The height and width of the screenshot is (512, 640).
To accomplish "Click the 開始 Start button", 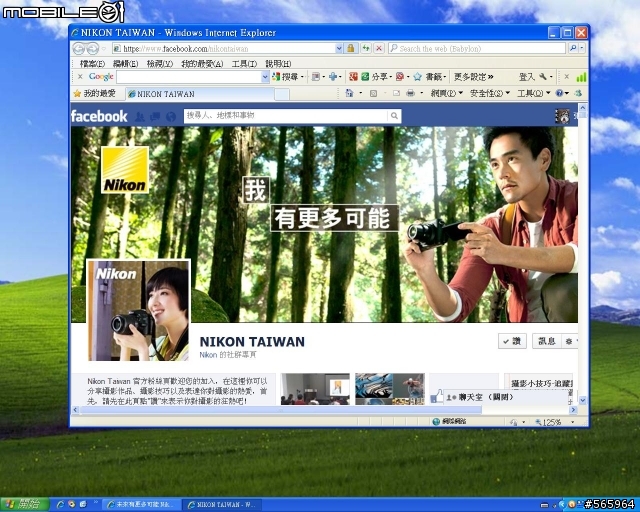I will coord(24,504).
